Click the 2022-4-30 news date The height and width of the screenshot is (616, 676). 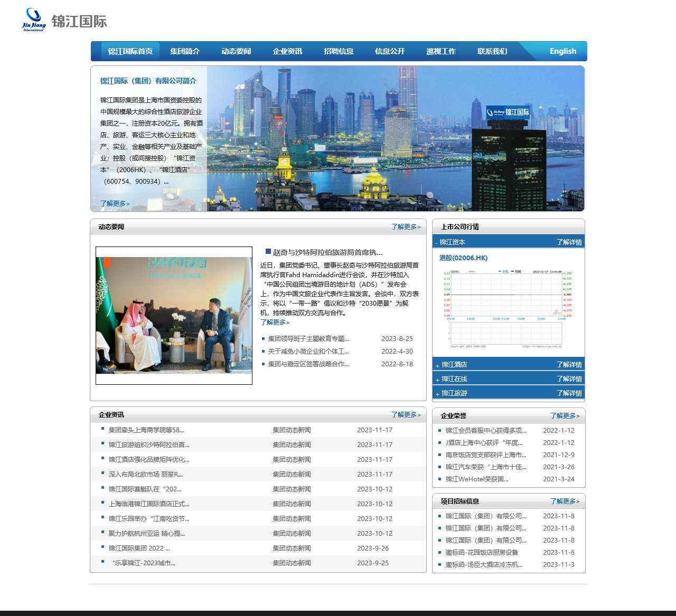[397, 352]
